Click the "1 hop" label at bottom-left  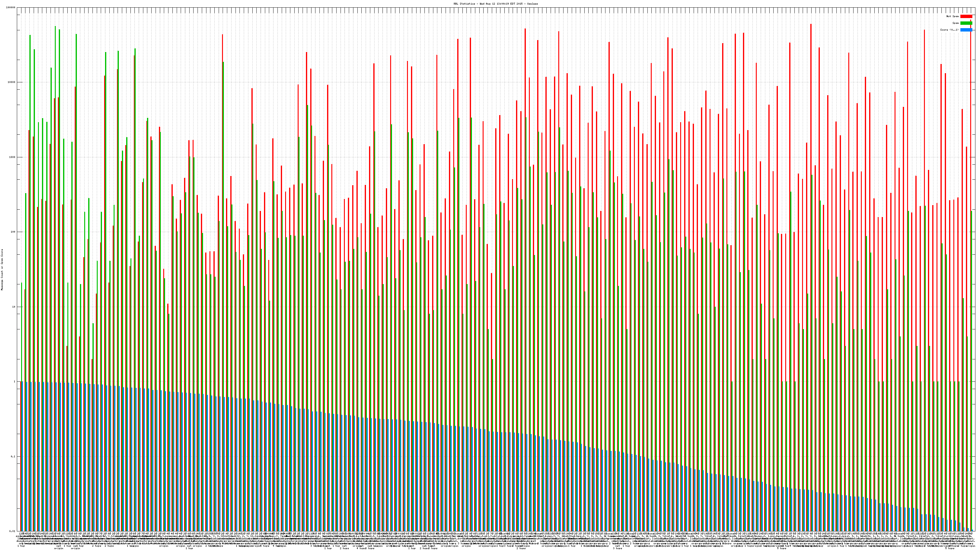tap(21, 546)
